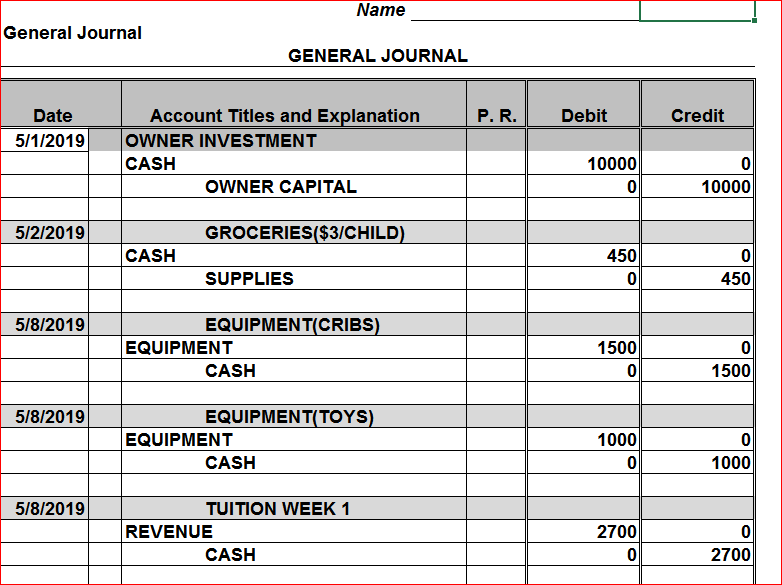Screen dimensions: 782x585
Task: Select the EQUIPMENT cell with 1000 debit
Action: pos(294,439)
